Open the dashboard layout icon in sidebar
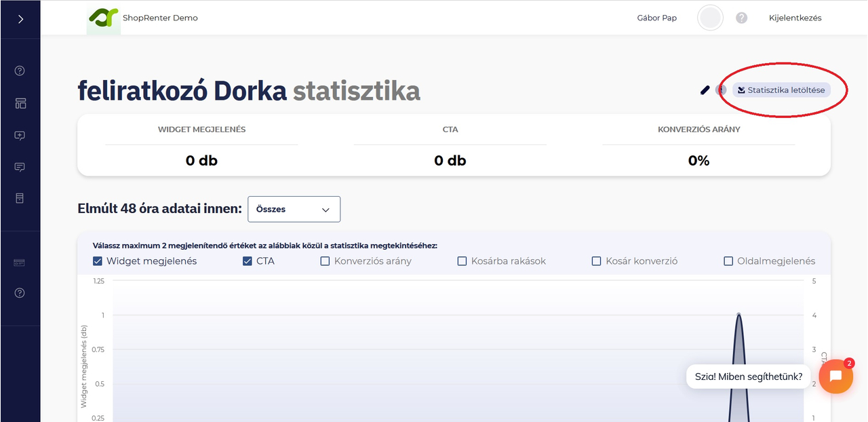 pos(20,102)
